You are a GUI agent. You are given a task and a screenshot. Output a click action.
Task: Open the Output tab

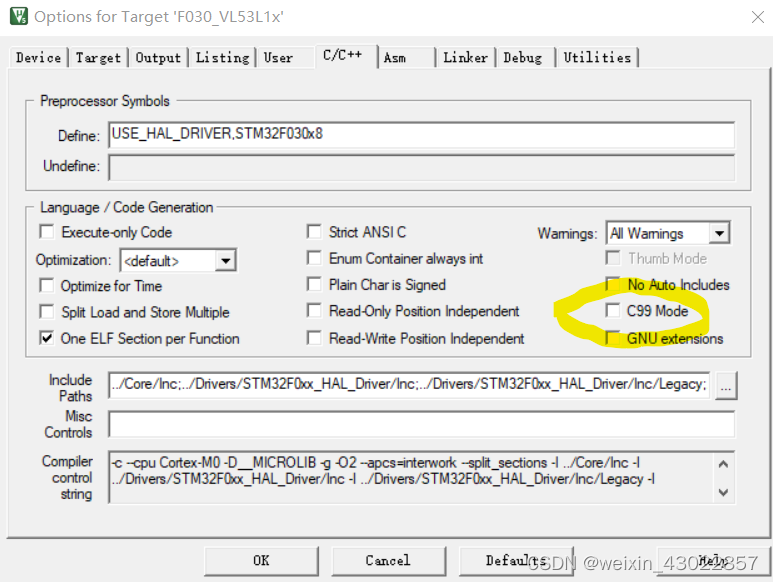[x=158, y=58]
